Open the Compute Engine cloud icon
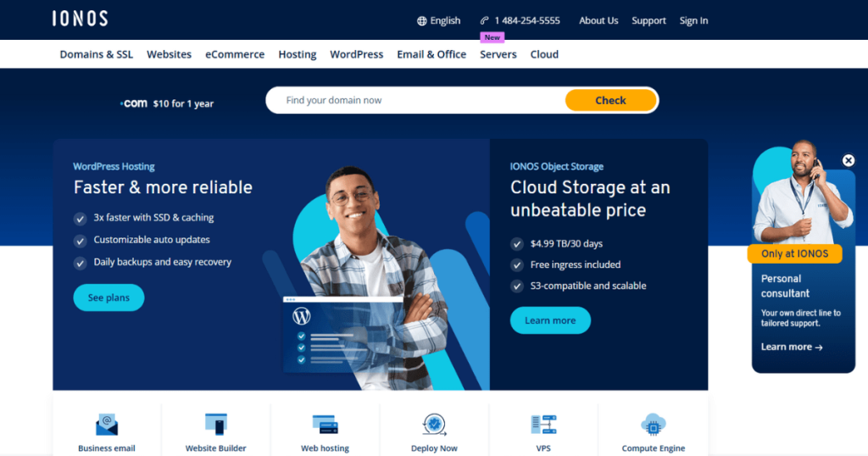This screenshot has width=868, height=456. pyautogui.click(x=654, y=425)
